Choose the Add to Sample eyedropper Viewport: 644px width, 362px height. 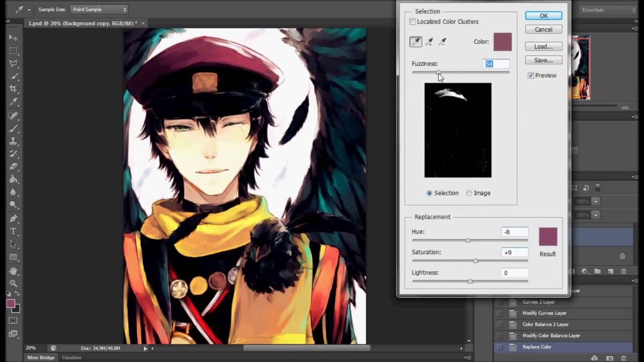click(429, 42)
